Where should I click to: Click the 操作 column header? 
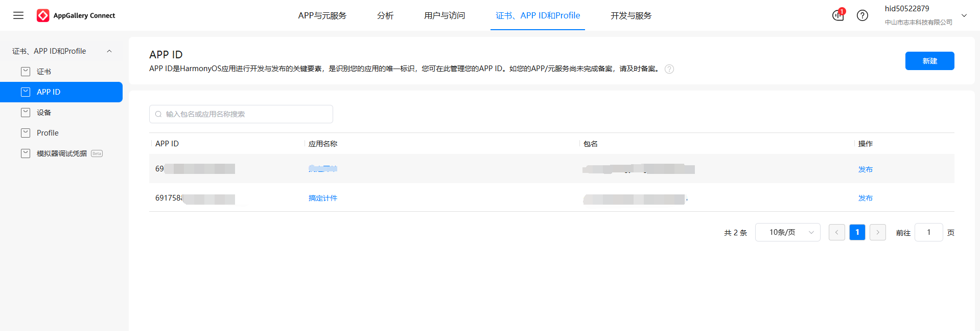pyautogui.click(x=866, y=144)
